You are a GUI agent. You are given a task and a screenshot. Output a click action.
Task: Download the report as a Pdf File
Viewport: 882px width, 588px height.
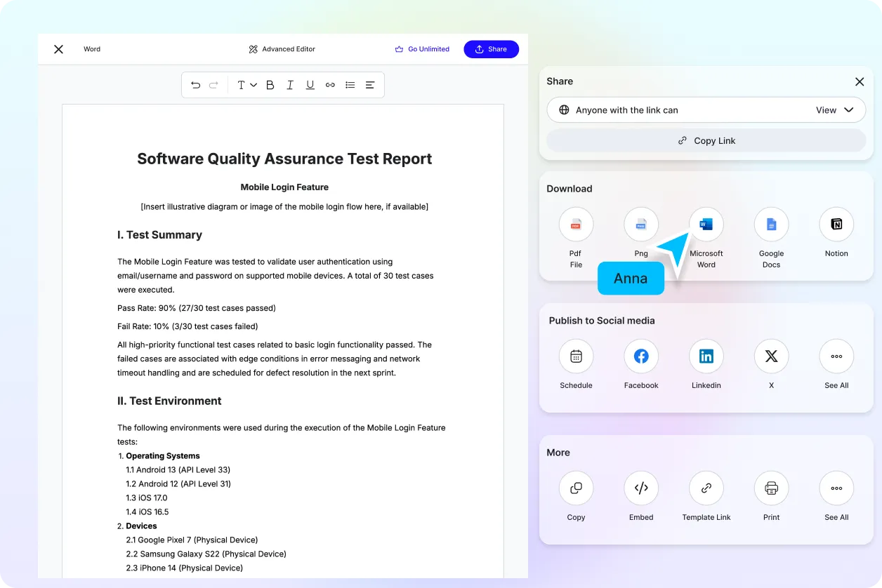[x=576, y=224]
